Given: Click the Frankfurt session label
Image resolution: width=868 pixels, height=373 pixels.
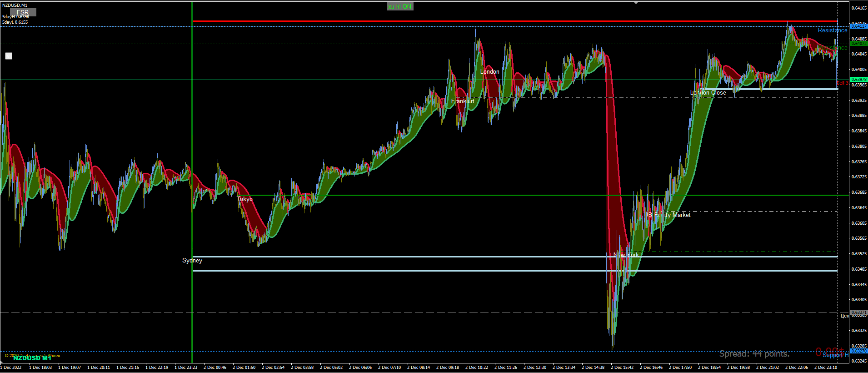Looking at the screenshot, I should (x=463, y=101).
